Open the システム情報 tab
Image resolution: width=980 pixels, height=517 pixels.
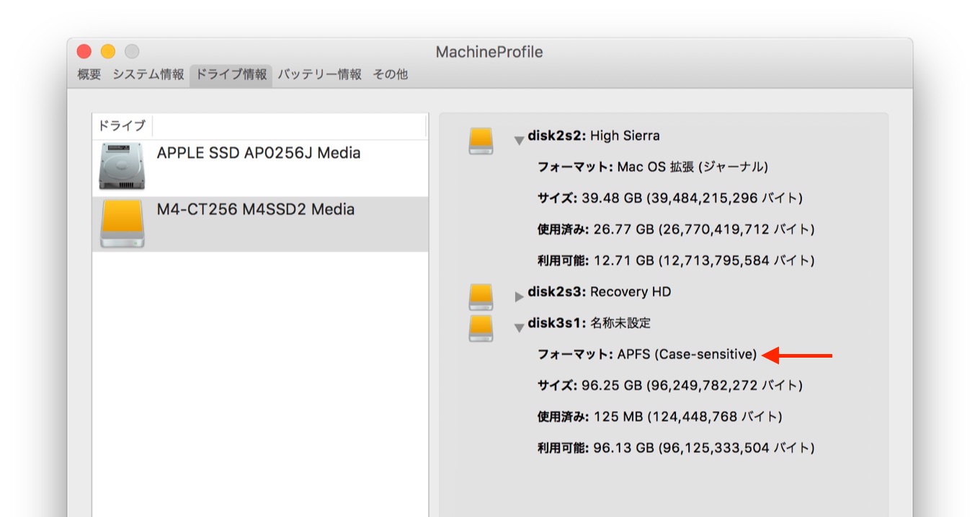(x=148, y=74)
